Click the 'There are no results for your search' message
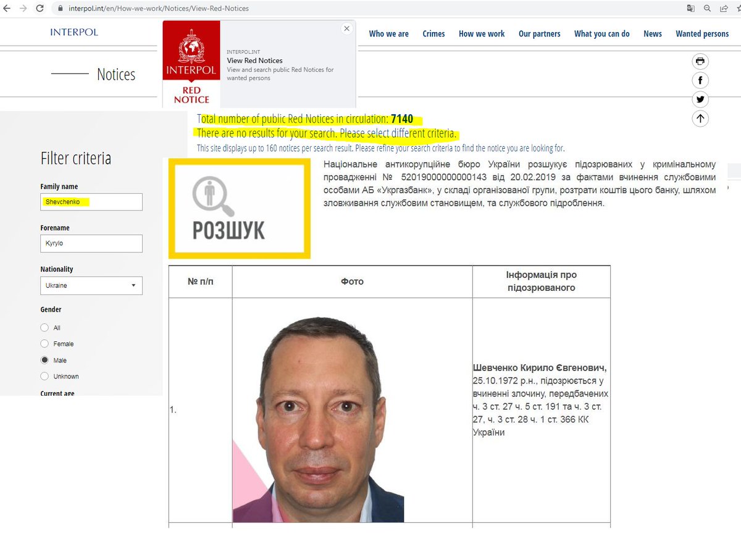 [326, 133]
